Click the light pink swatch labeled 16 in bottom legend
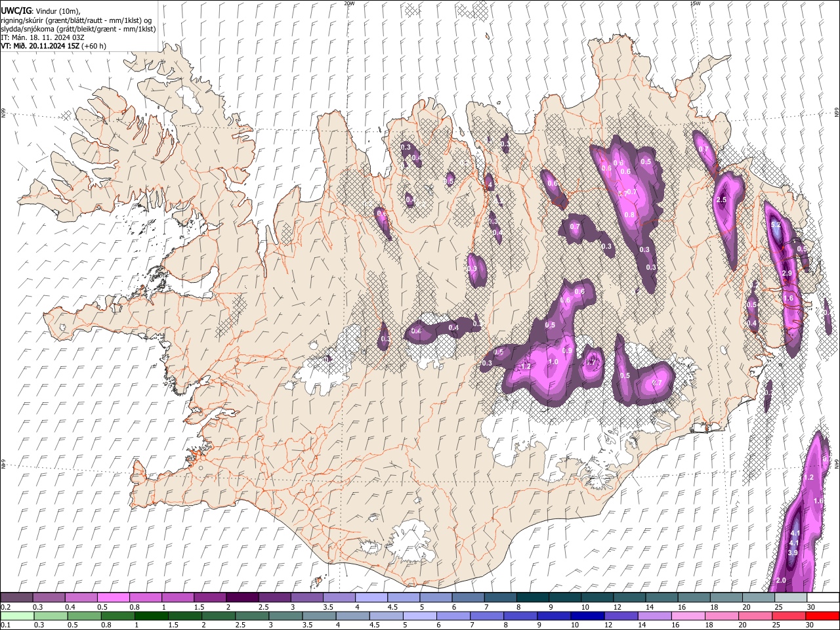Image resolution: width=840 pixels, height=630 pixels. coord(688,616)
